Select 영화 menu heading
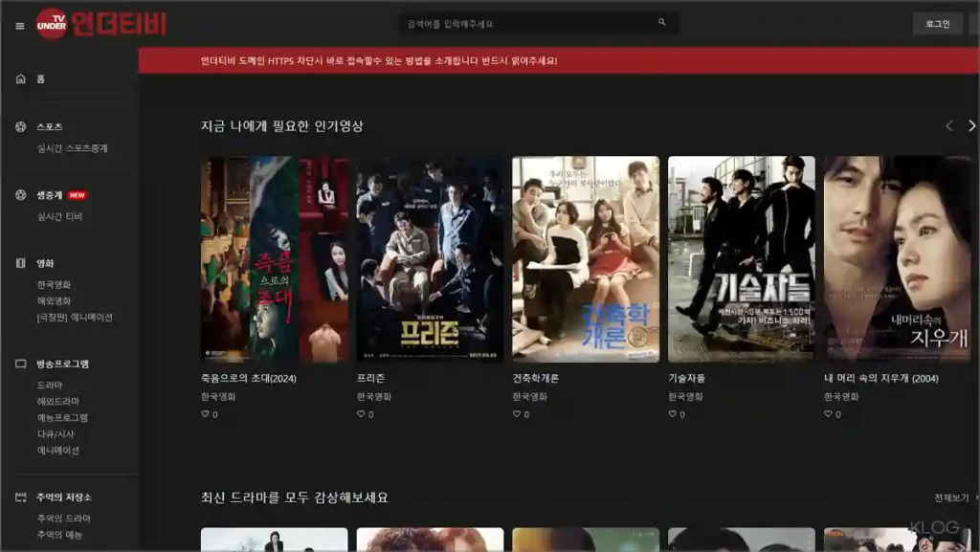 45,263
